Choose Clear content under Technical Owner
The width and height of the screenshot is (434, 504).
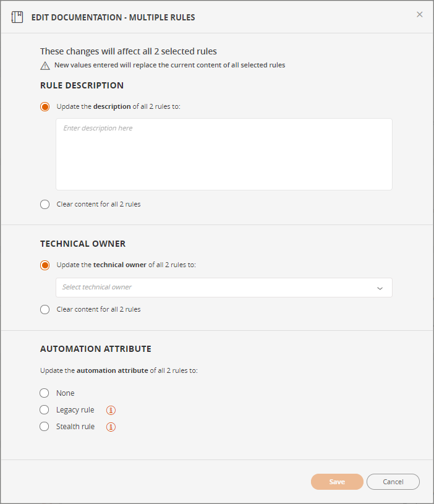[x=45, y=309]
